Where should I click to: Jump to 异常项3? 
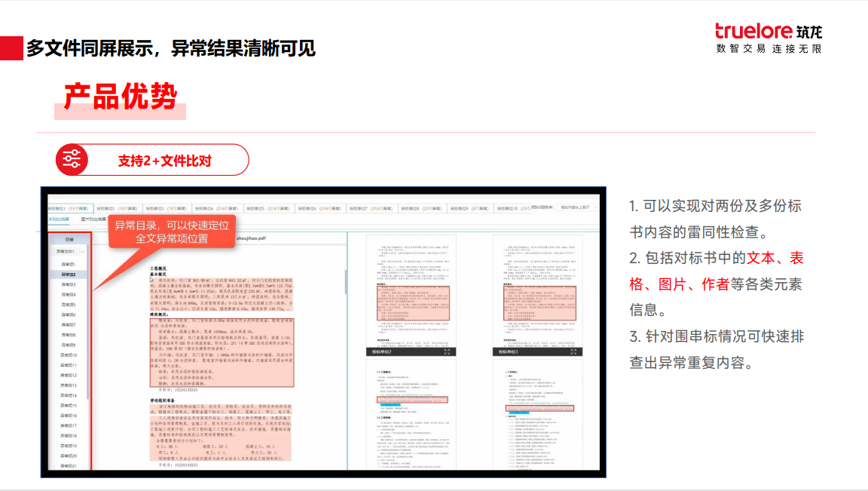pos(69,284)
